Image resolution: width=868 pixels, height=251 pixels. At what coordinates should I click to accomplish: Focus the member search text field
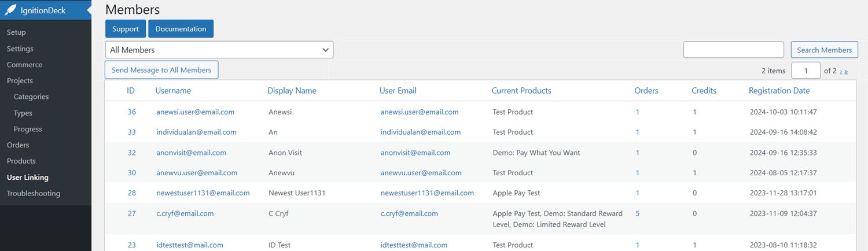(x=733, y=50)
